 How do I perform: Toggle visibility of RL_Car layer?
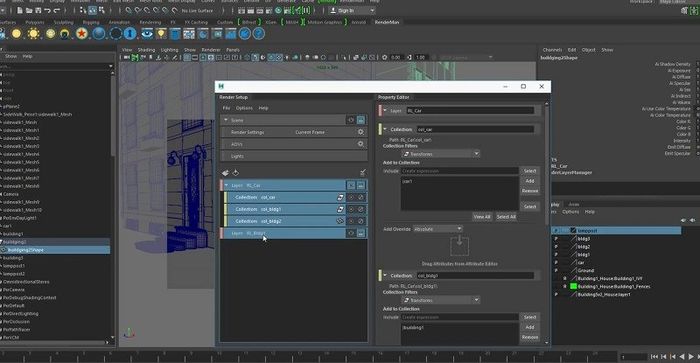click(x=351, y=185)
